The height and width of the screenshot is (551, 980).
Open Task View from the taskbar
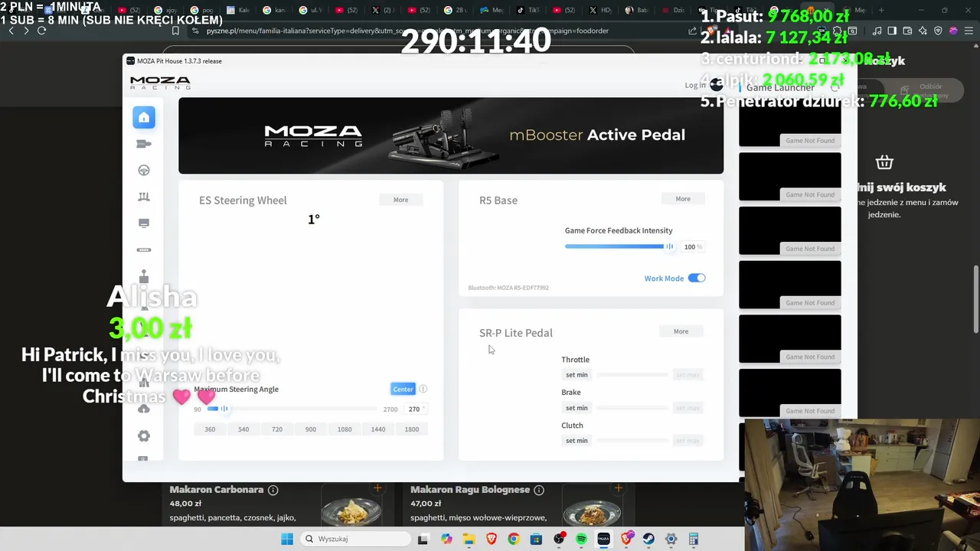click(x=423, y=539)
